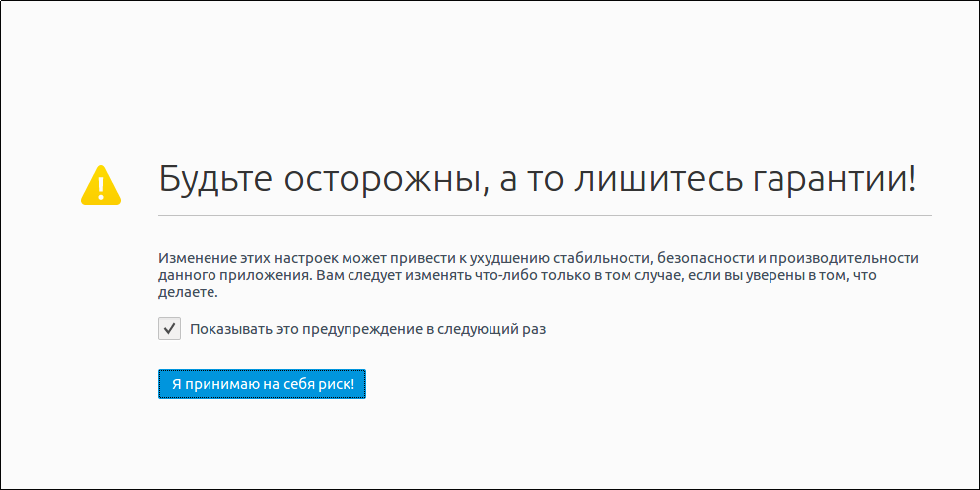Click the word "стабильности" in the warning

[608, 258]
